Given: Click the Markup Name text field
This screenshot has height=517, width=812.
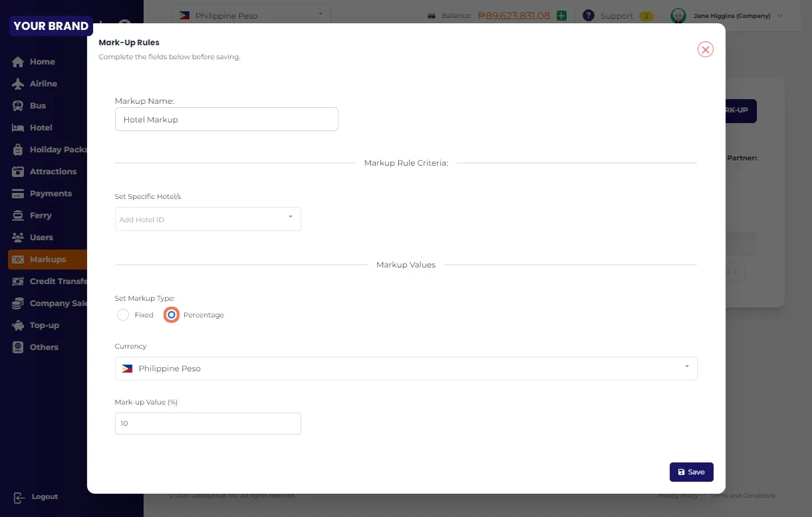Looking at the screenshot, I should click(x=226, y=120).
